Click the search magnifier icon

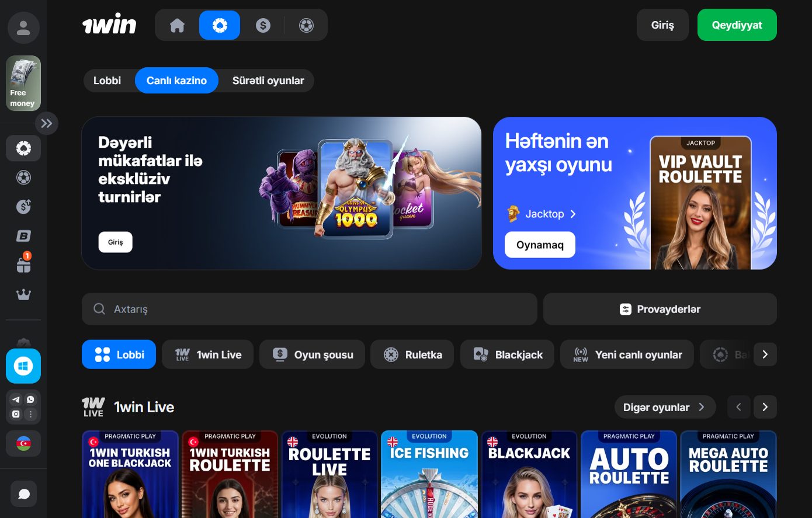[x=100, y=309]
